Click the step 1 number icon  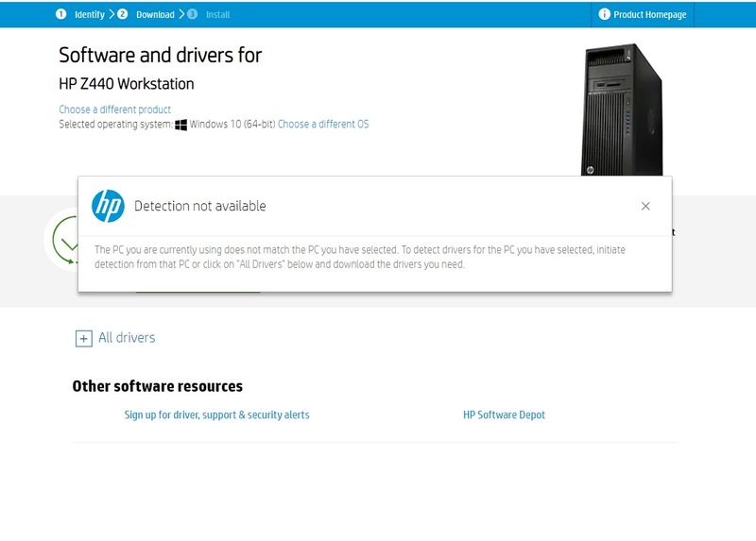(60, 14)
